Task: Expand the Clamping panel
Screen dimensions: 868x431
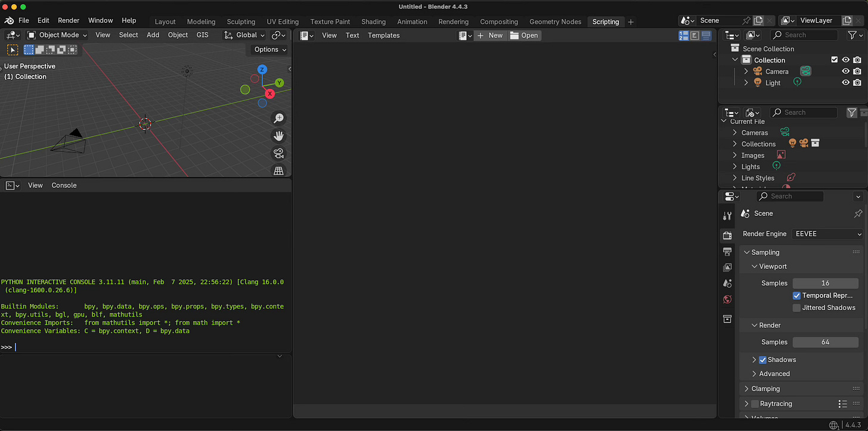Action: point(746,389)
